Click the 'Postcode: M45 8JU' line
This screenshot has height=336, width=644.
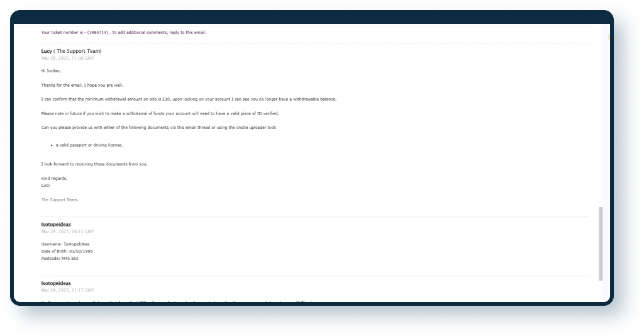click(60, 259)
